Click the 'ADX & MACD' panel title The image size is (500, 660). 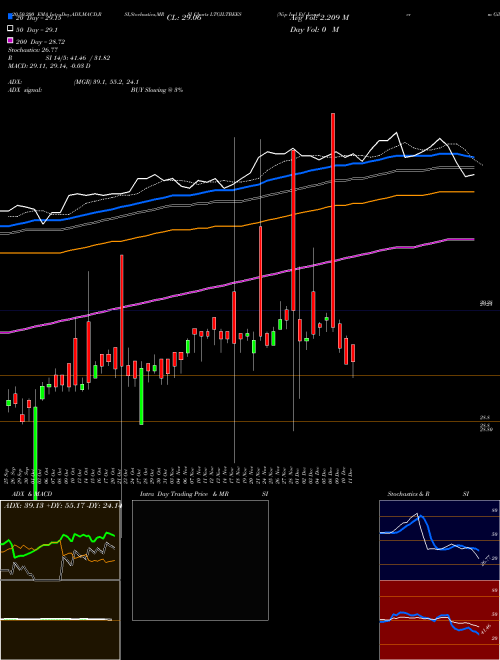click(x=32, y=494)
